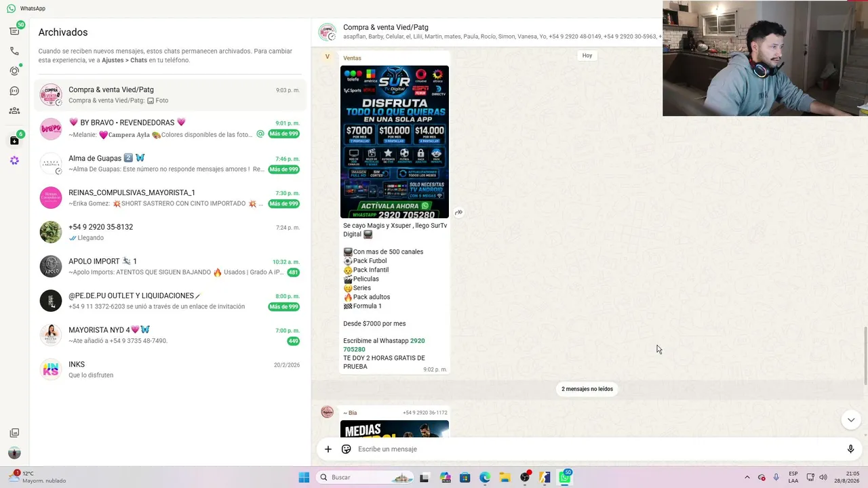Image resolution: width=868 pixels, height=488 pixels.
Task: Click the group title Compra & venta Vied/Patg header
Action: coord(386,28)
